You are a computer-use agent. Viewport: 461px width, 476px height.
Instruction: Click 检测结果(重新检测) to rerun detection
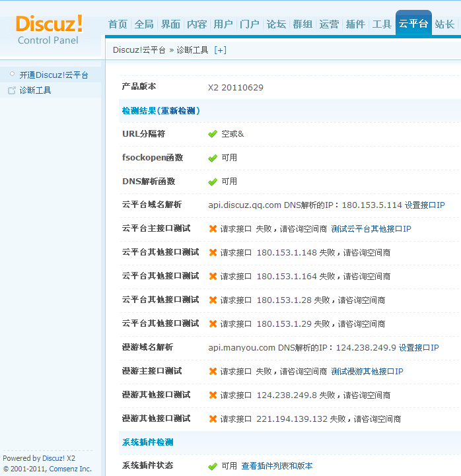pyautogui.click(x=160, y=111)
